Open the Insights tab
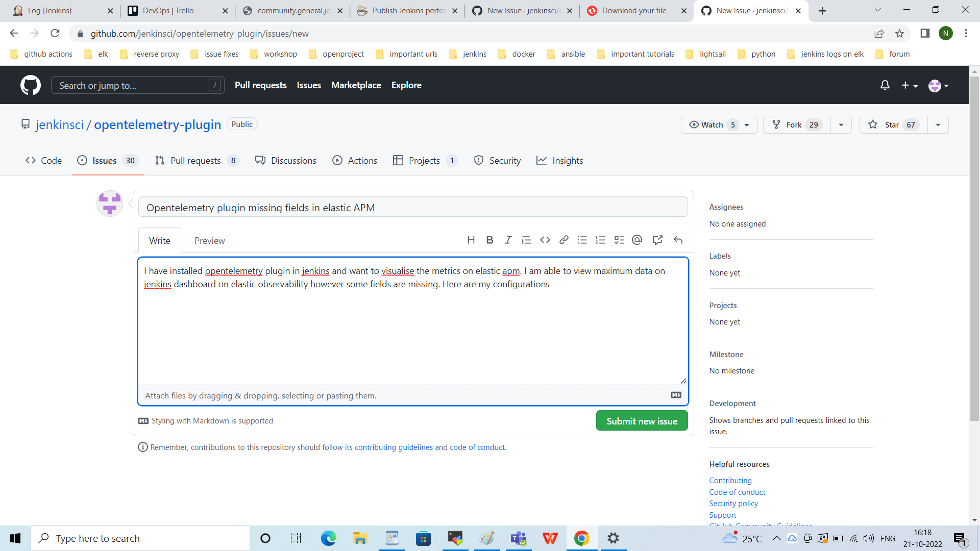 tap(559, 161)
